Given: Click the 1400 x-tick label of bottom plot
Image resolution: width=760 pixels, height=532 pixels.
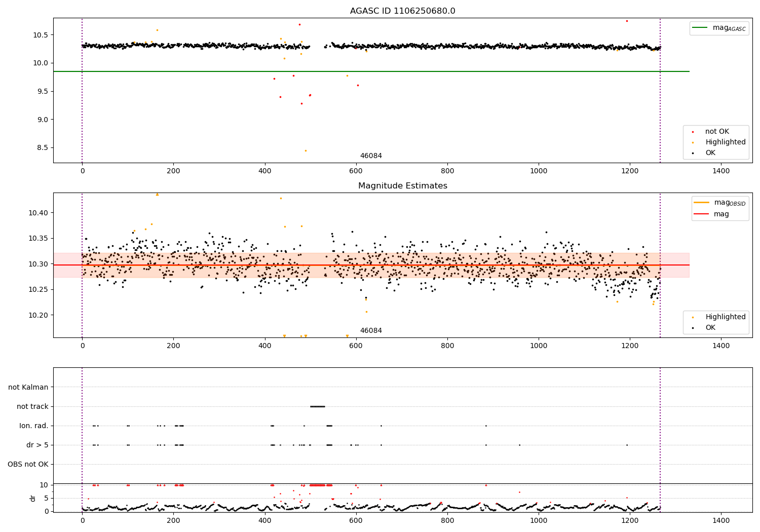Looking at the screenshot, I should tap(721, 520).
